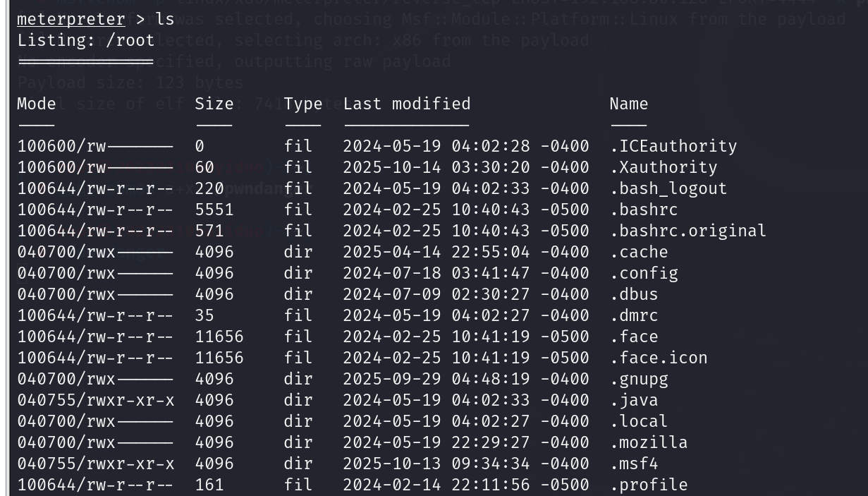Click the .msf4 directory name
The height and width of the screenshot is (496, 868).
633,464
